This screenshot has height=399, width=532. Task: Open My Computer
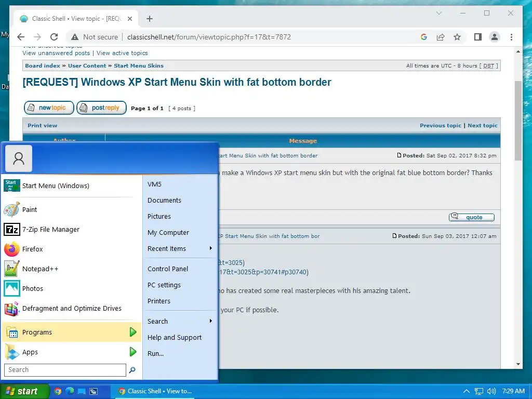click(180, 232)
